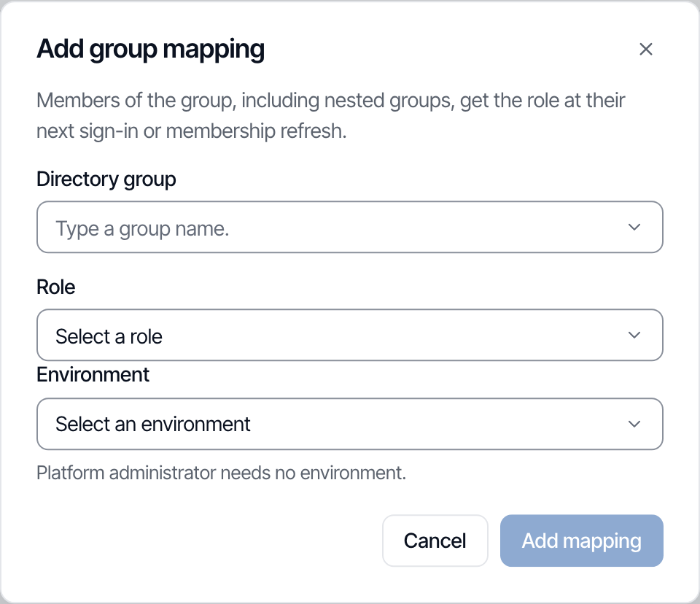Click the Directory group name input field
Viewport: 700px width, 604px height.
[349, 227]
